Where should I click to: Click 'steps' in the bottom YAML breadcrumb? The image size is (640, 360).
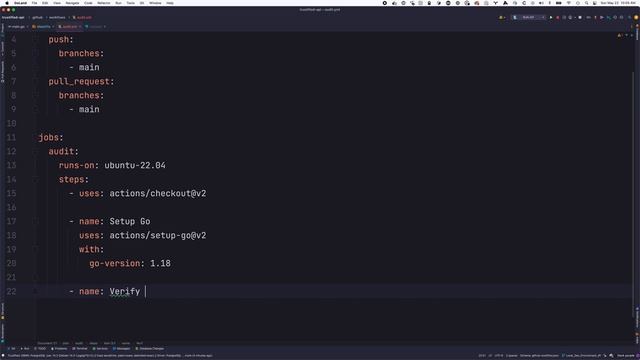coord(93,343)
